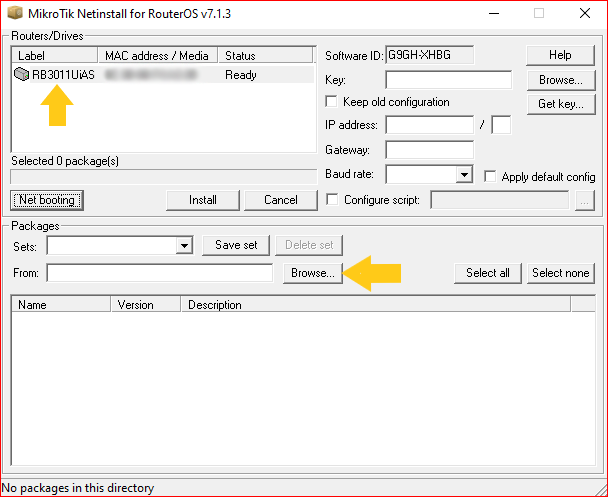Screen dimensions: 608x497
Task: Check the Configure script option
Action: 332,200
